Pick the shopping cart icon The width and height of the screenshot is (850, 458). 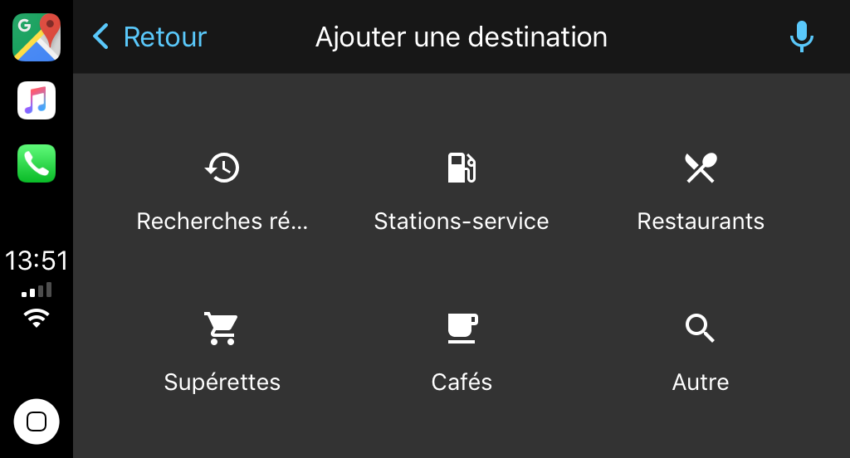coord(221,328)
